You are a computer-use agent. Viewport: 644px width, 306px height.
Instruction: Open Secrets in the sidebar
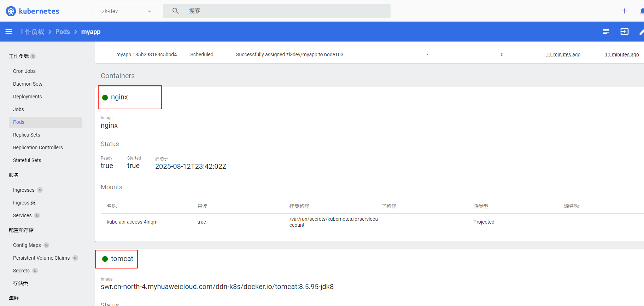click(21, 271)
